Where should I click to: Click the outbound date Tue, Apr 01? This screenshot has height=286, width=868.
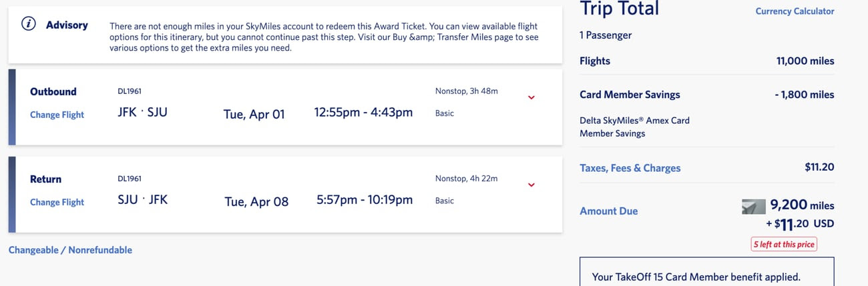click(x=254, y=114)
